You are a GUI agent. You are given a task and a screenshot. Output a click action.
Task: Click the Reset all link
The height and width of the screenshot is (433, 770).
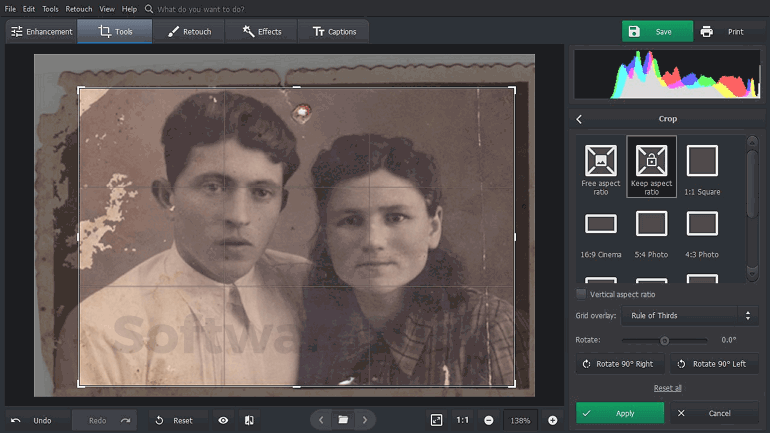click(x=667, y=388)
